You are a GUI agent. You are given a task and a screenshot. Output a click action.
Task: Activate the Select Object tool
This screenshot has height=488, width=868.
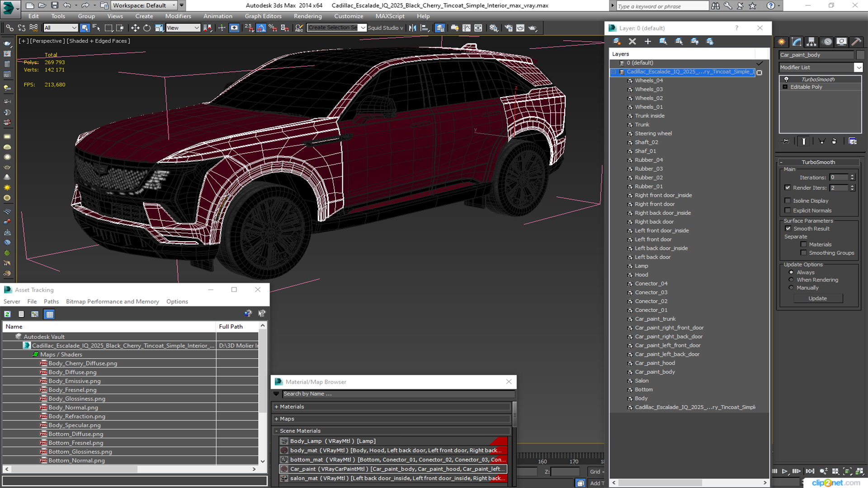[85, 28]
